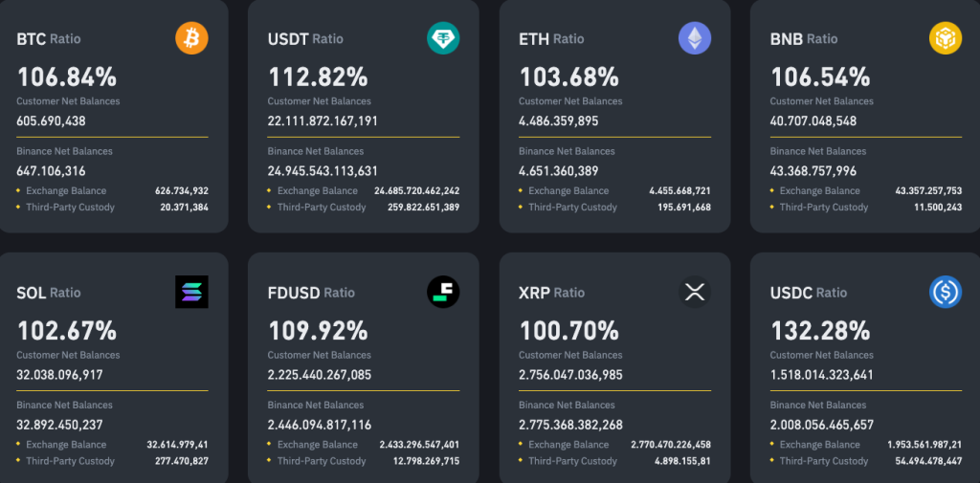Click FDUSD Exchange Balance row

(364, 445)
